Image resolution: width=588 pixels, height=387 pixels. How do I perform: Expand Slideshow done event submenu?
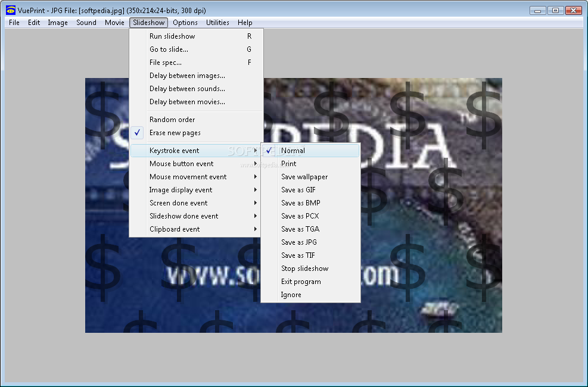coord(196,216)
